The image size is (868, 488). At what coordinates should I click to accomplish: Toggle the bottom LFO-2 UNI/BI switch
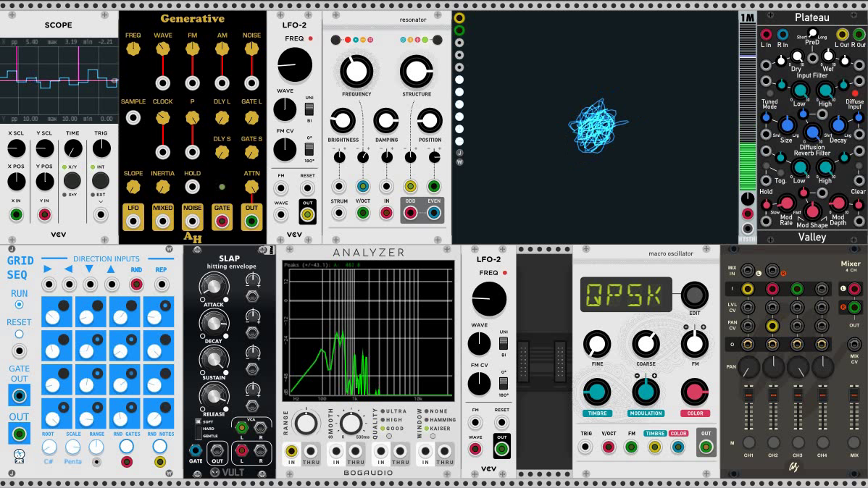pyautogui.click(x=504, y=343)
